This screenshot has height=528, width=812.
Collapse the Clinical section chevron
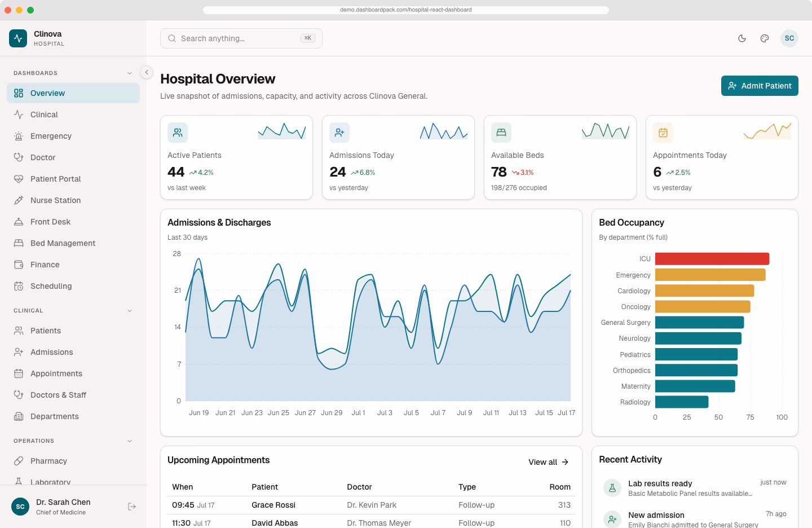point(130,311)
